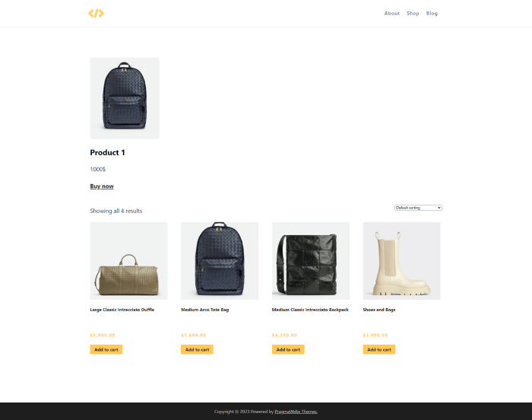Go to the Shop page
This screenshot has width=532, height=420.
coord(413,13)
